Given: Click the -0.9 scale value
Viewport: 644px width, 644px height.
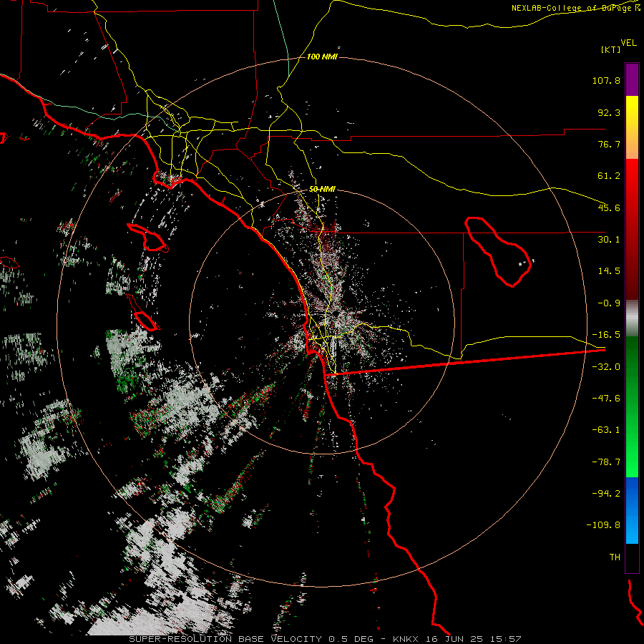Looking at the screenshot, I should tap(609, 303).
